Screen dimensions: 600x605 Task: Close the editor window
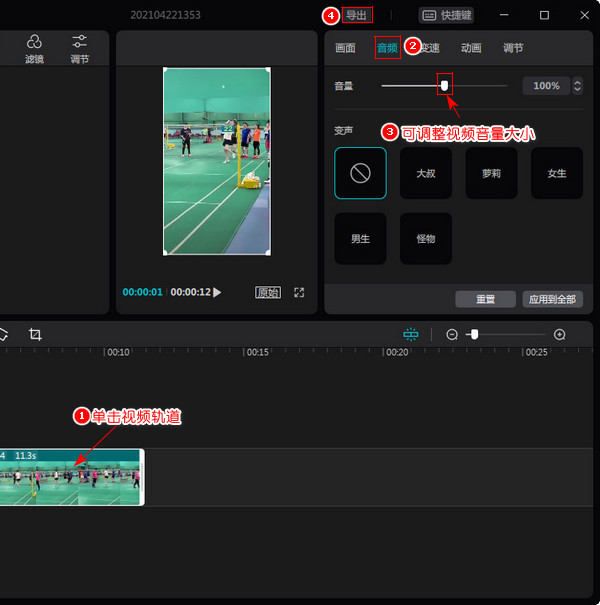pos(585,15)
